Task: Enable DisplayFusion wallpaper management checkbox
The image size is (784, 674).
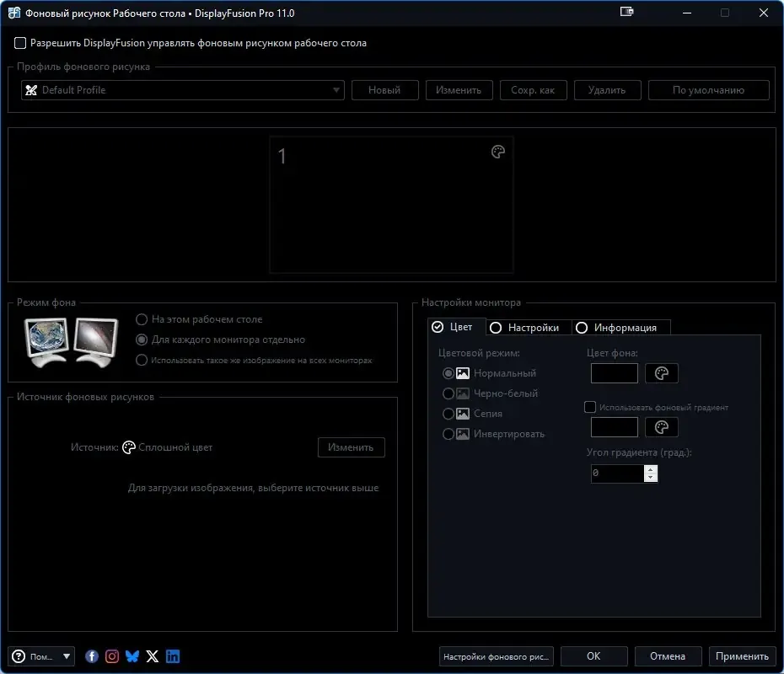Action: click(x=20, y=43)
